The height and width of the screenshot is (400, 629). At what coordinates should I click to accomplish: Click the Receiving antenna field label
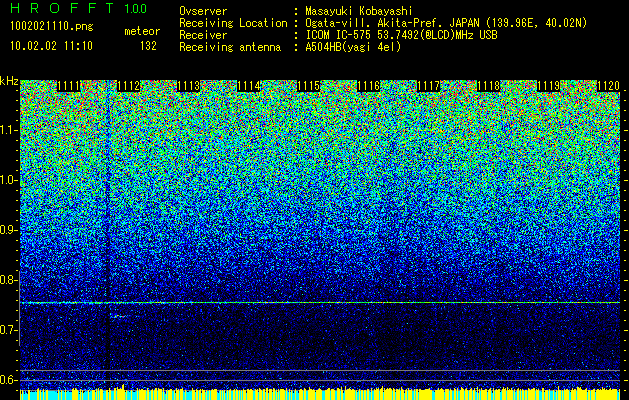tap(230, 47)
